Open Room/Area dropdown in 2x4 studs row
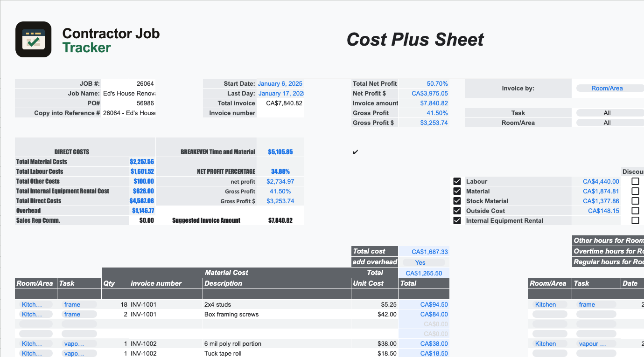 point(35,304)
